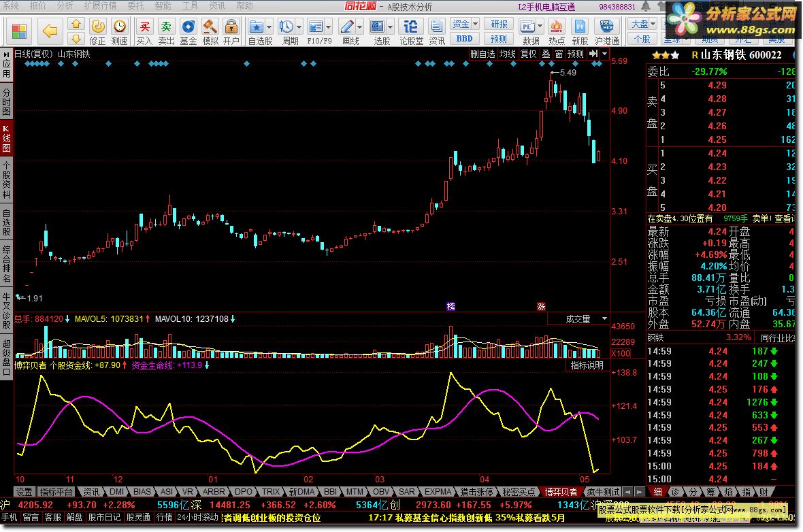Click the 指标说明 indicator description button
The image size is (803, 532).
coord(587,365)
